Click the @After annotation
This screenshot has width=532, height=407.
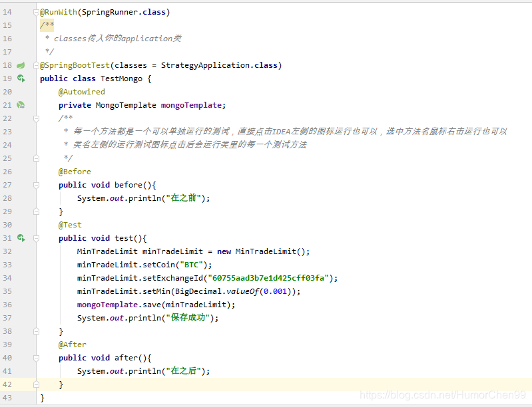pos(73,344)
